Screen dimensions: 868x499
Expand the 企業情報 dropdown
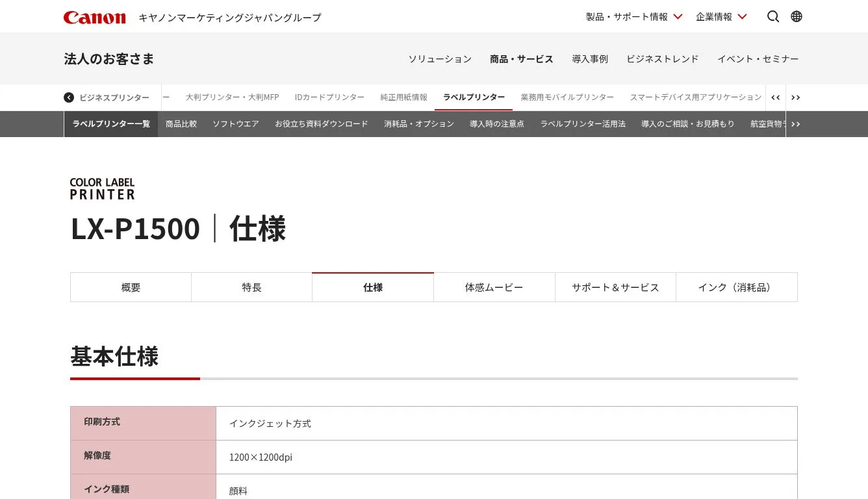tap(721, 17)
